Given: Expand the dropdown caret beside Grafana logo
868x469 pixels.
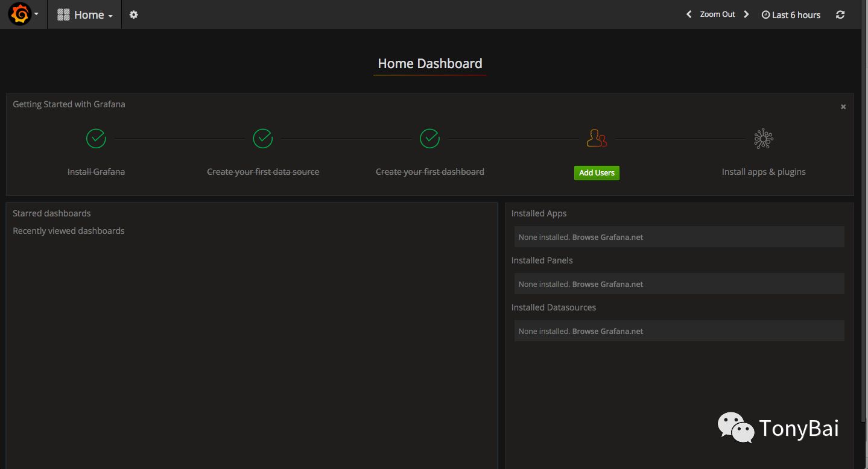Looking at the screenshot, I should pyautogui.click(x=37, y=14).
